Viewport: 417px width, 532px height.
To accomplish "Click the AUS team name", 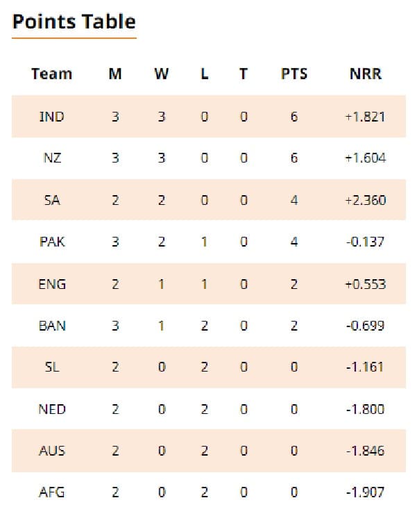I will [51, 451].
